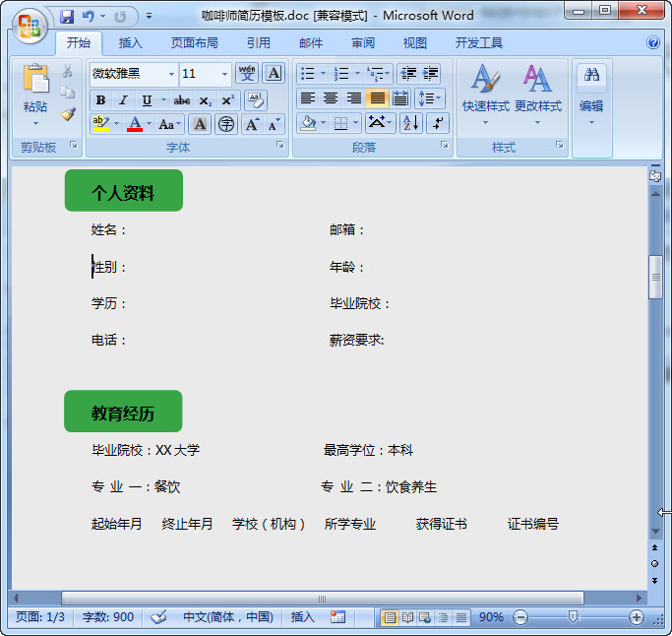672x636 pixels.
Task: Open the Change Case Aa dropdown
Action: coord(170,124)
